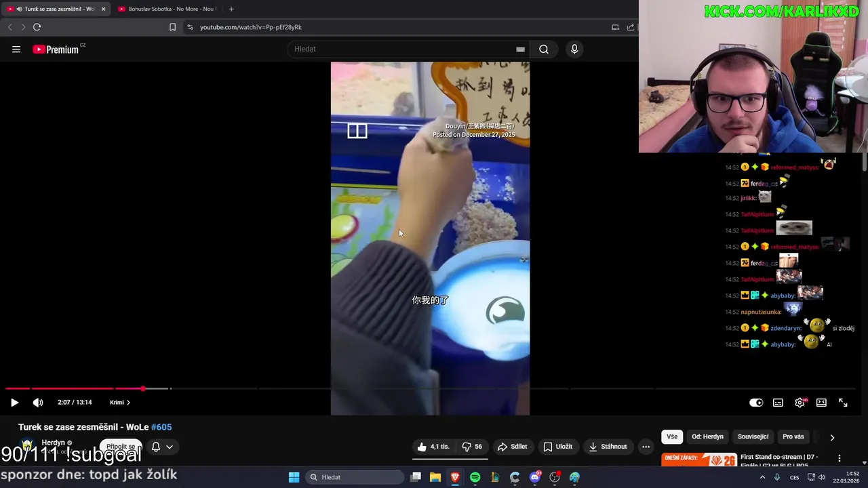Share the video via Sdílet
The height and width of the screenshot is (488, 868).
click(x=512, y=447)
